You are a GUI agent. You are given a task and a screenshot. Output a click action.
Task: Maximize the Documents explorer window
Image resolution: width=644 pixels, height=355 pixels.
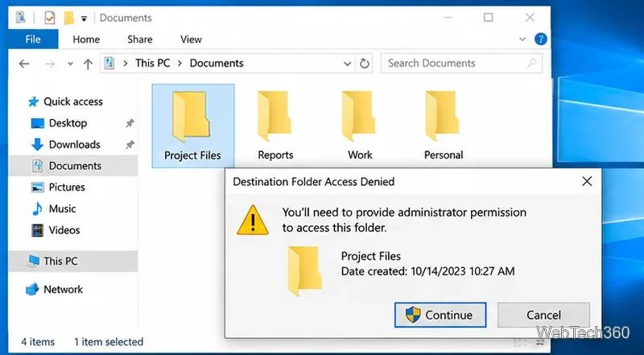coord(488,17)
